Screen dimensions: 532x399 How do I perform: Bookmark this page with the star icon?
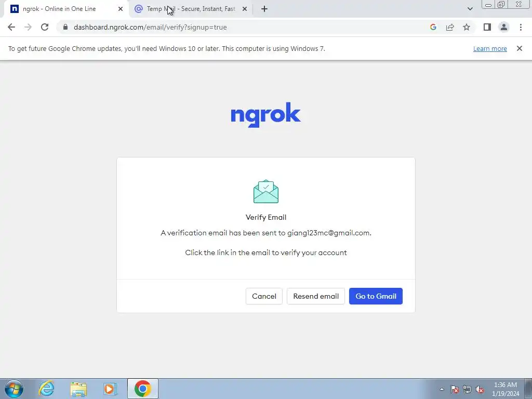467,27
